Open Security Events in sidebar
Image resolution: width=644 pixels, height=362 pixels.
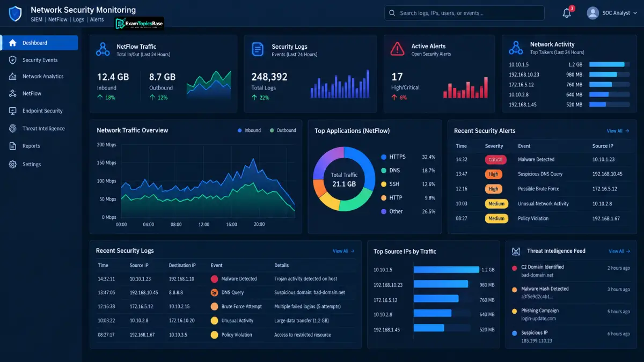40,60
